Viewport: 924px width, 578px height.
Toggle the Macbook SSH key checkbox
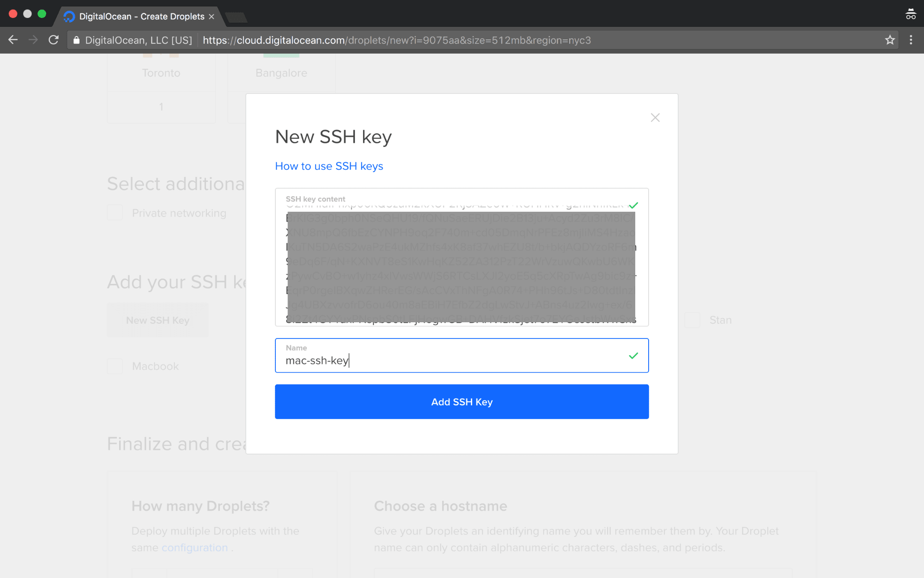click(115, 366)
